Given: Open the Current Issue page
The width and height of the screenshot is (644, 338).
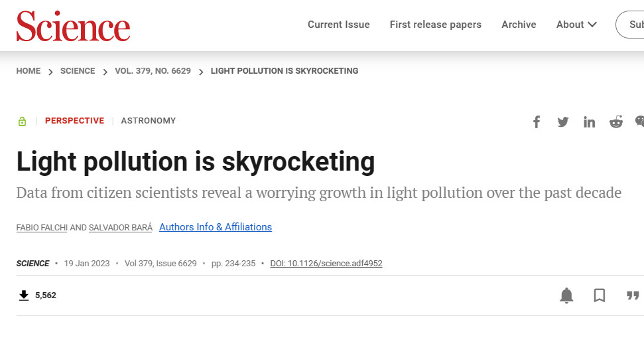Looking at the screenshot, I should click(338, 25).
